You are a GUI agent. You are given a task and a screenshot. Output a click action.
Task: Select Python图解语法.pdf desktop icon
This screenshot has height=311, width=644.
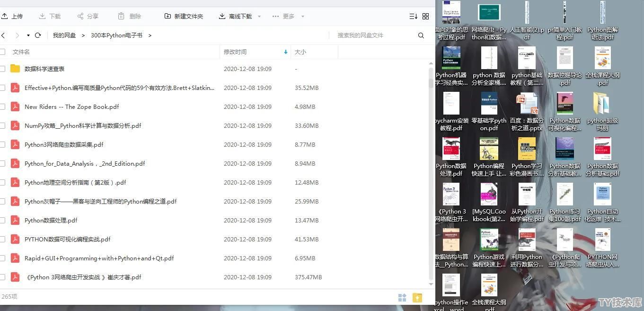pyautogui.click(x=602, y=20)
